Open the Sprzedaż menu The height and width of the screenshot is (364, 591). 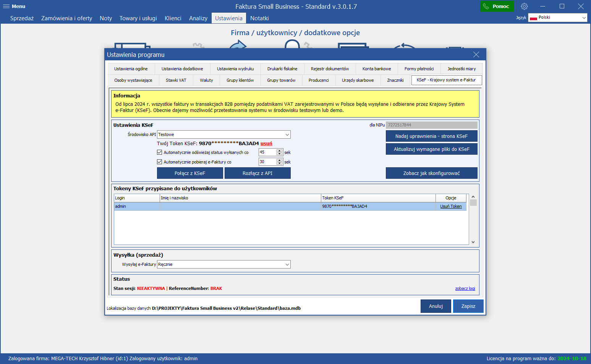22,18
